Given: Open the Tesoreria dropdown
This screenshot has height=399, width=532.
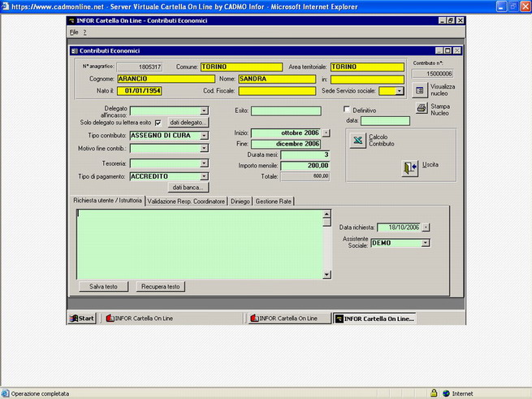Looking at the screenshot, I should pyautogui.click(x=204, y=163).
